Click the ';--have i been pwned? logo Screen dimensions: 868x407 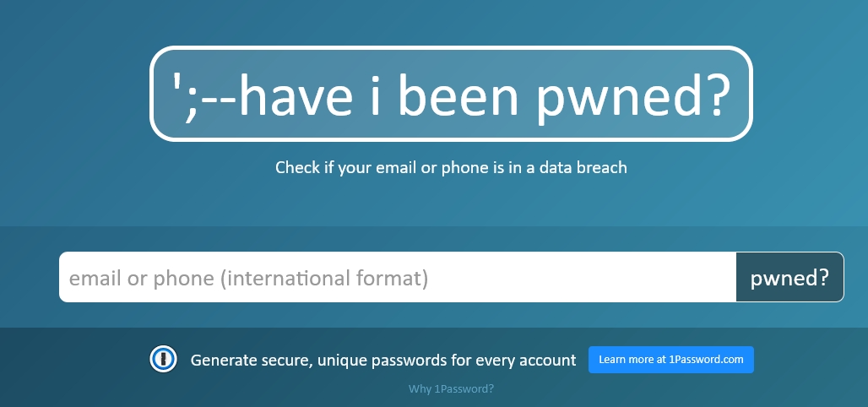click(451, 94)
